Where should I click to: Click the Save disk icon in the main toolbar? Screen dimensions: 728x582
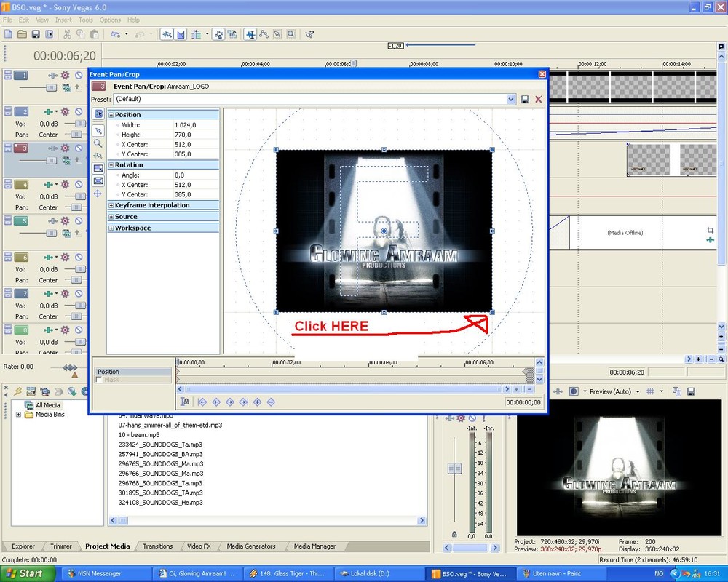36,34
